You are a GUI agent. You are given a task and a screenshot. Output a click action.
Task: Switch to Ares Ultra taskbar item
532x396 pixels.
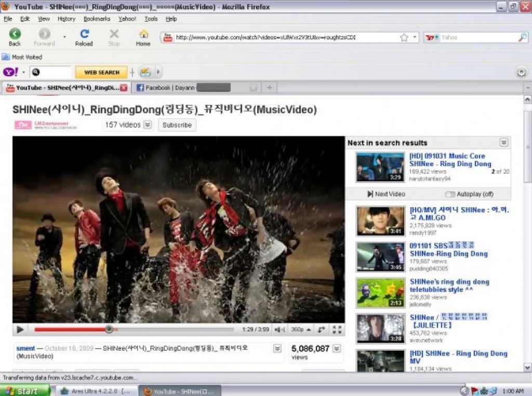(x=97, y=391)
